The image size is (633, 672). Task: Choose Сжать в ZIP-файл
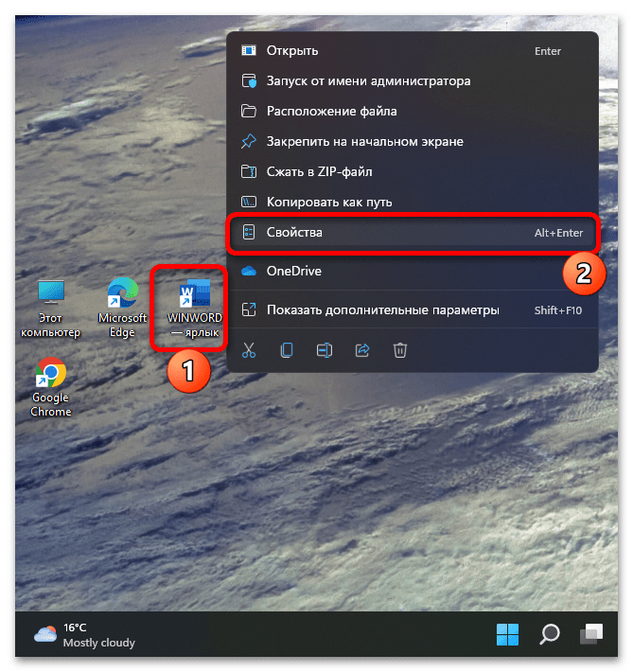[413, 172]
